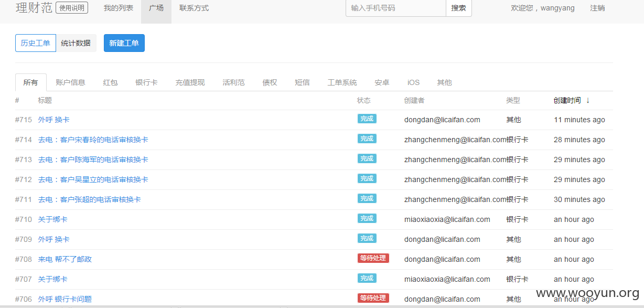Open the iOS tab
This screenshot has height=308, width=644.
pos(413,82)
